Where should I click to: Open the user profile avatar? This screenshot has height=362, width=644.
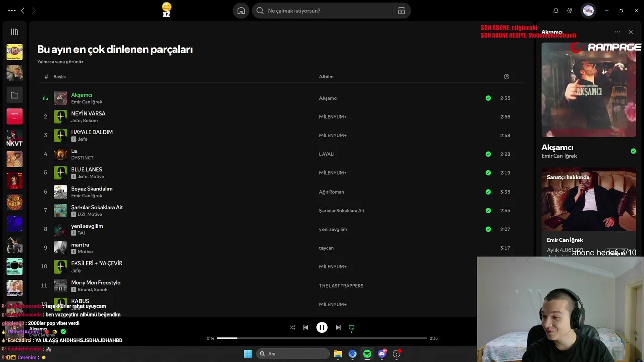point(588,11)
